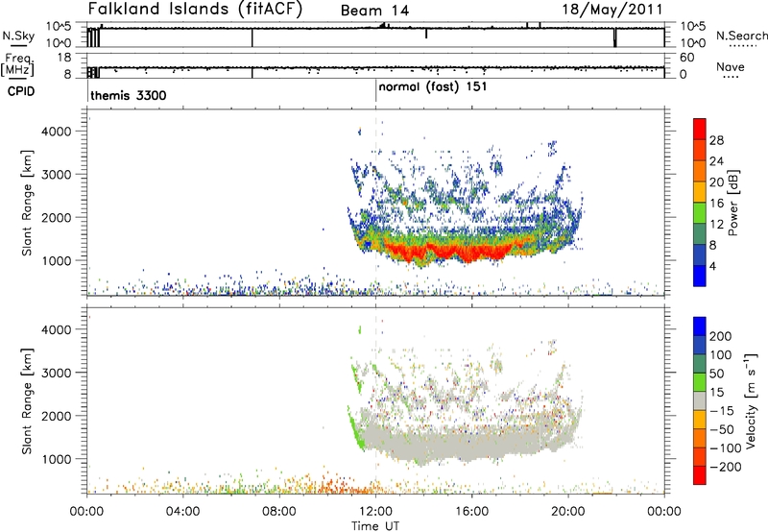Click the 'Velocity [m s-1]' color bar label
The height and width of the screenshot is (532, 768).
pyautogui.click(x=751, y=400)
